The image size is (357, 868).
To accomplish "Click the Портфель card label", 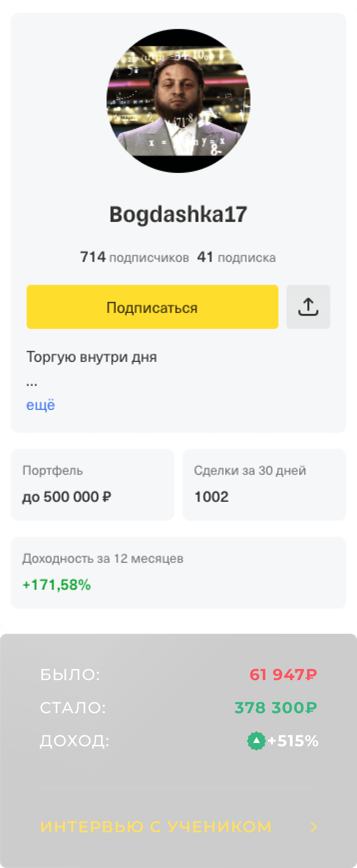I will pyautogui.click(x=53, y=470).
